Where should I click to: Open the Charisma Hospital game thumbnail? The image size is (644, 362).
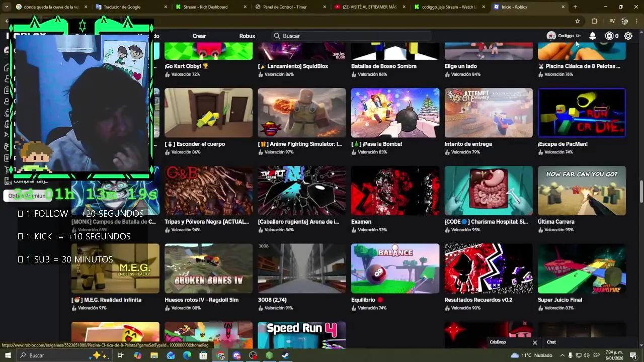(x=489, y=191)
